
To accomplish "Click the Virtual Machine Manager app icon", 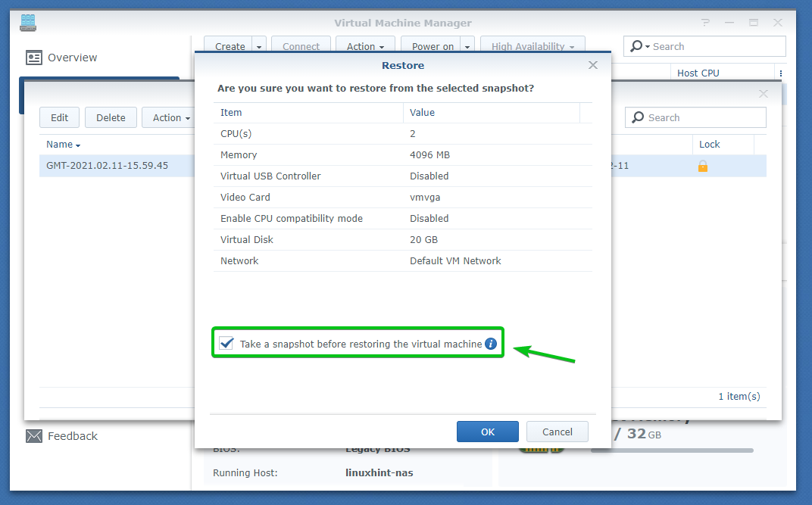I will pyautogui.click(x=28, y=23).
